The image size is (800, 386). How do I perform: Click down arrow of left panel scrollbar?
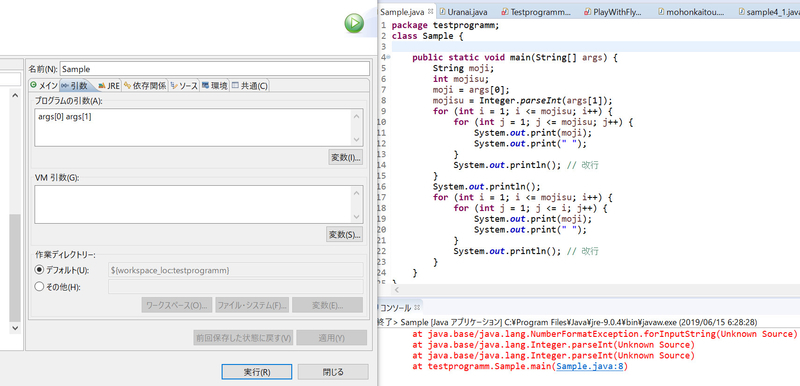point(15,327)
